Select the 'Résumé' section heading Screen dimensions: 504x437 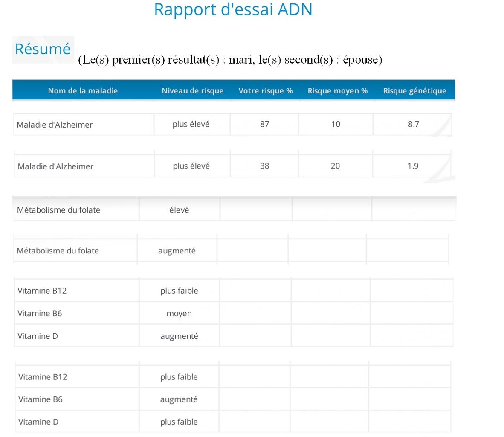43,49
